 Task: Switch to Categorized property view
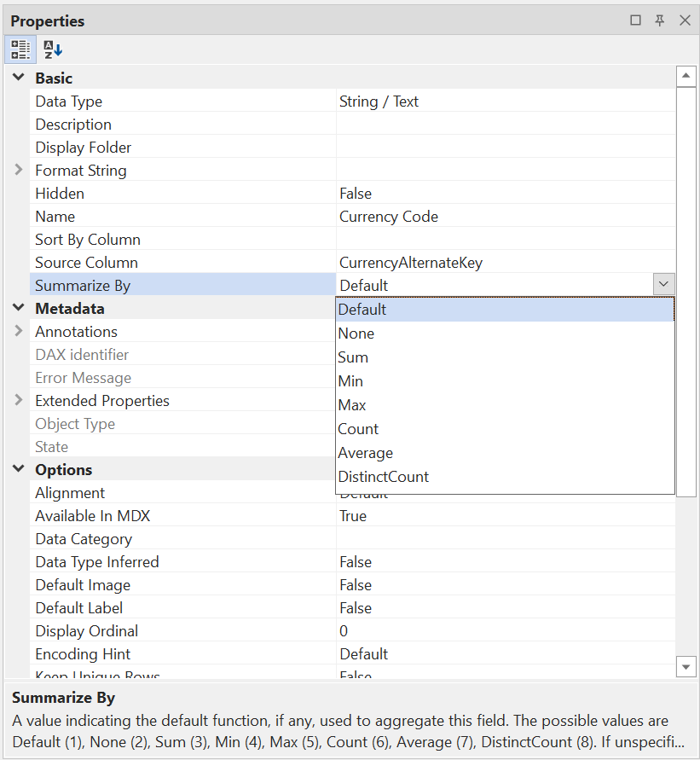point(20,49)
